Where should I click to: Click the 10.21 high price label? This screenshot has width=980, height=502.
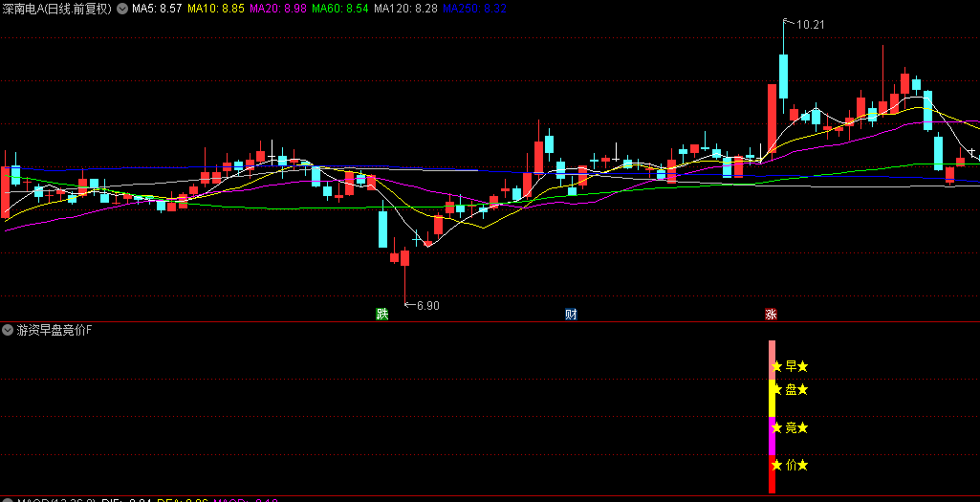coord(811,25)
